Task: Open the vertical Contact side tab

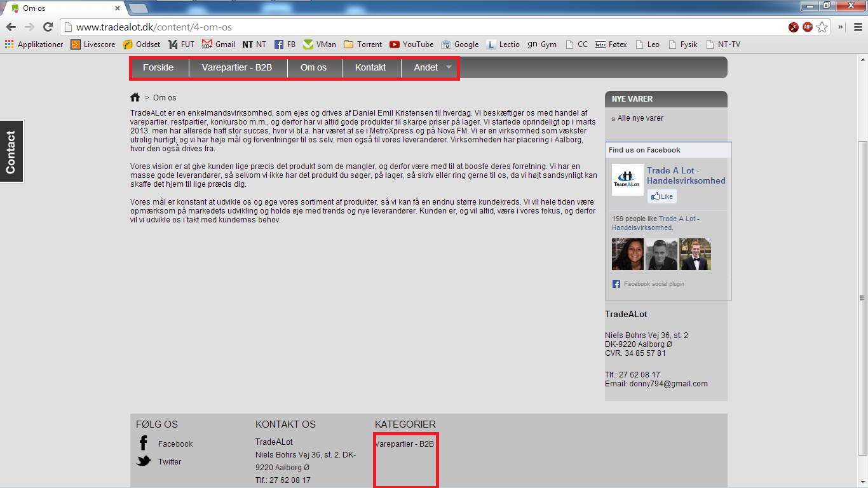Action: click(11, 152)
